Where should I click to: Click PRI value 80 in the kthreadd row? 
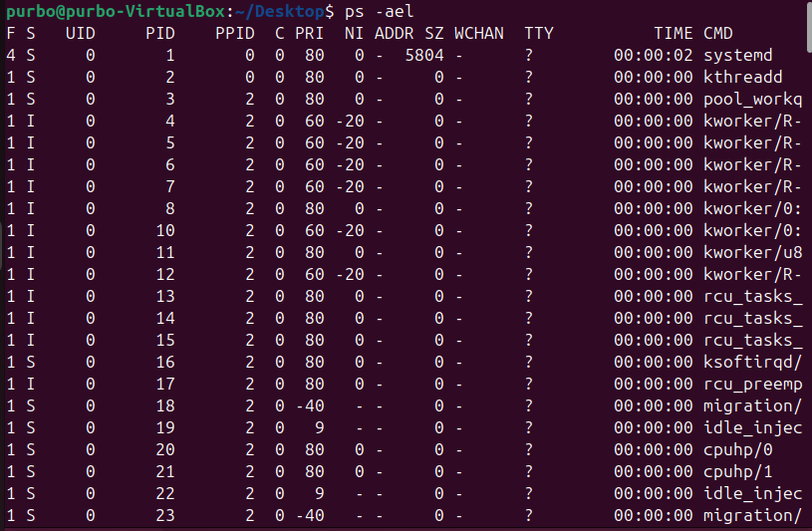[315, 77]
